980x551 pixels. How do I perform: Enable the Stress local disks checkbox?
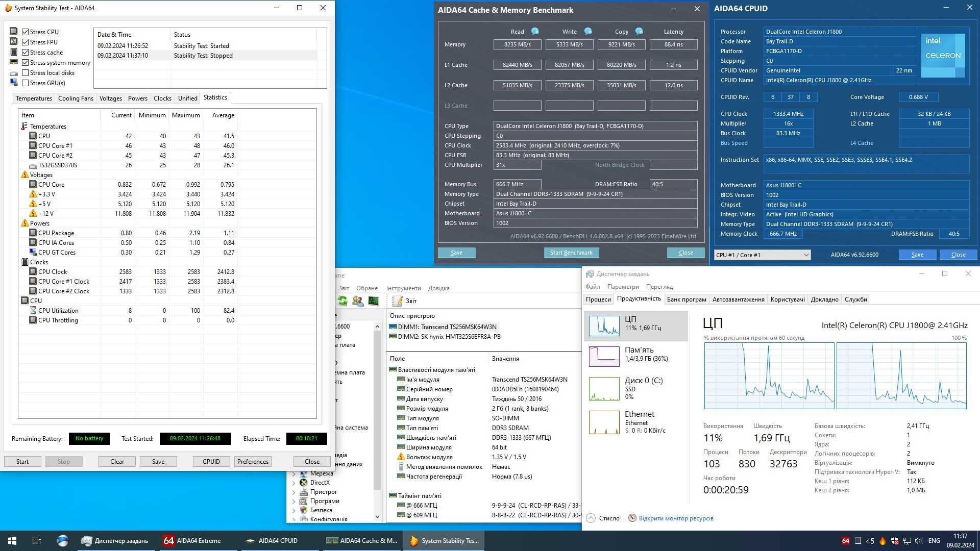pos(25,72)
